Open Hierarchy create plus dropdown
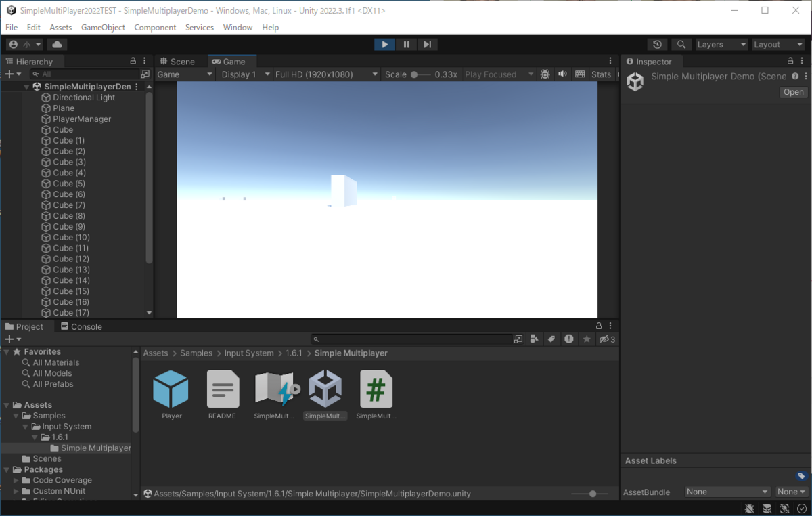The width and height of the screenshot is (812, 516). (x=13, y=74)
